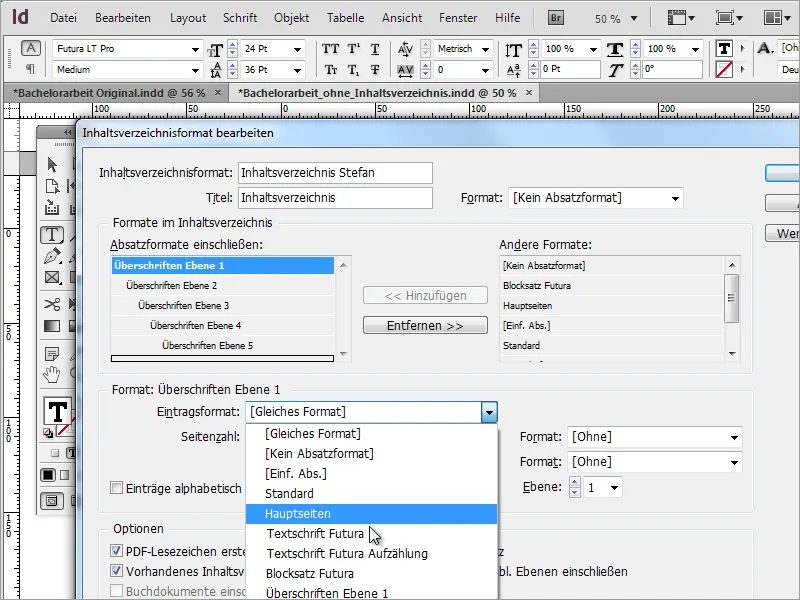Open the Metrisch kerning dropdown
This screenshot has width=800, height=600.
485,49
